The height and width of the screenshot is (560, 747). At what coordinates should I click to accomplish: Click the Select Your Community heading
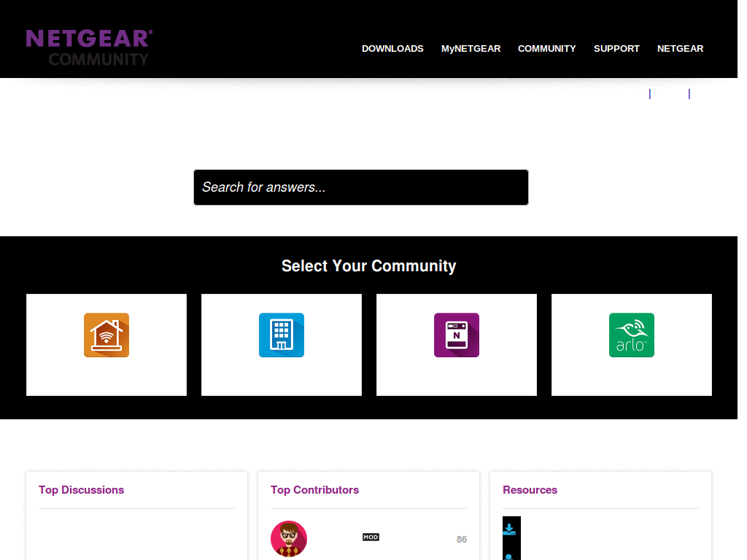(368, 265)
